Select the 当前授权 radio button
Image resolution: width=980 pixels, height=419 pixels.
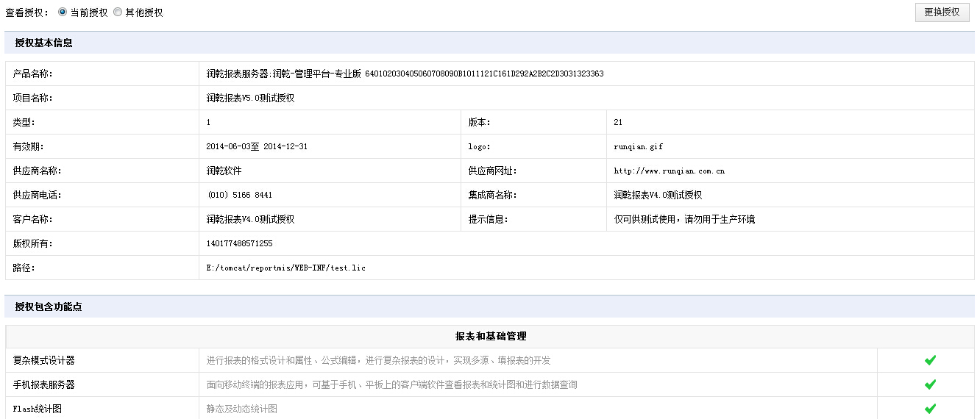pyautogui.click(x=63, y=12)
